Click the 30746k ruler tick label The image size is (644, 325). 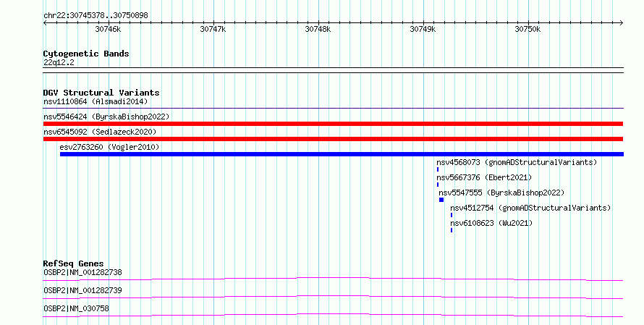[x=108, y=29]
